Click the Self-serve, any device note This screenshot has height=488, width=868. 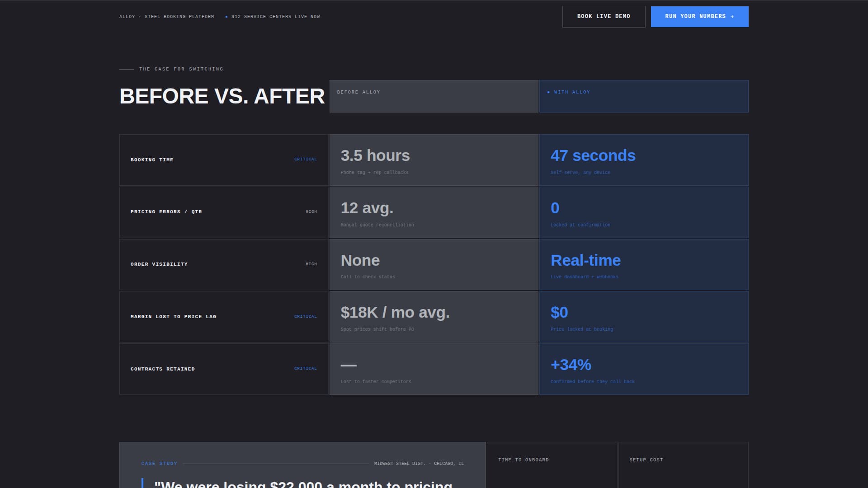click(580, 173)
